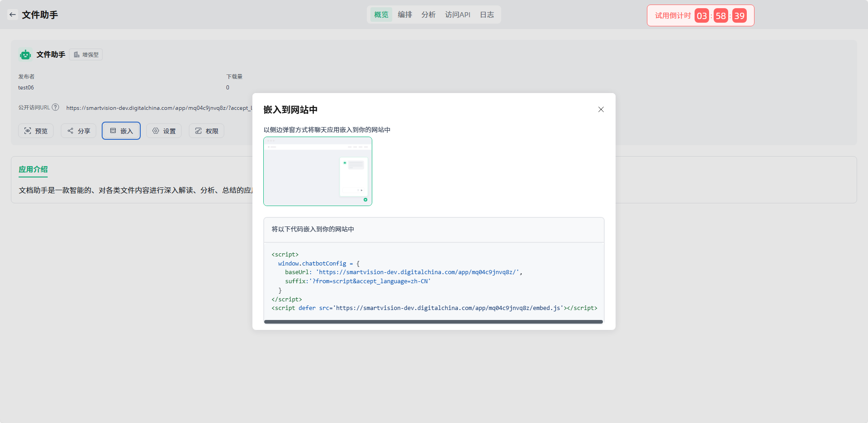Switch to the 编排 tab
Screen dimensions: 868x423
[404, 15]
